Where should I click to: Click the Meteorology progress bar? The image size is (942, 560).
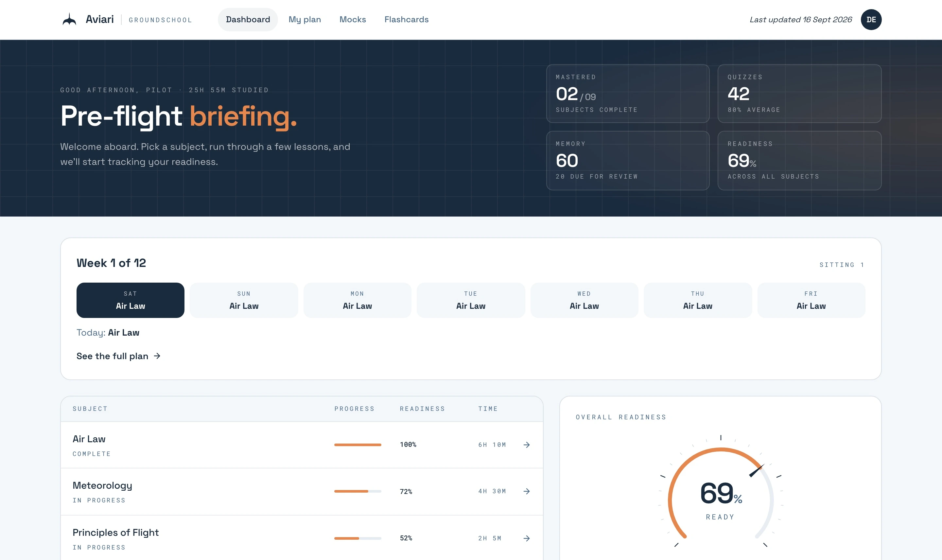358,491
